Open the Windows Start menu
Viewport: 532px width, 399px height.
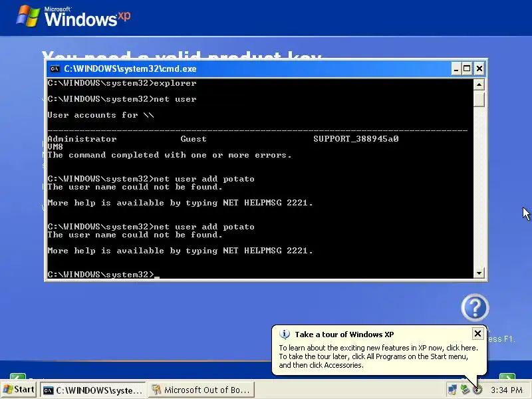(19, 390)
